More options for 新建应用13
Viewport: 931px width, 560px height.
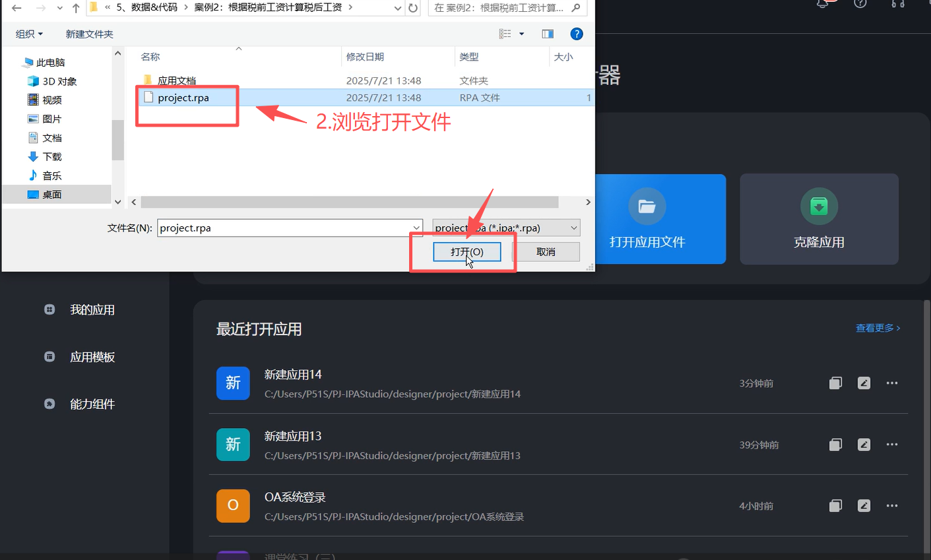pyautogui.click(x=892, y=445)
